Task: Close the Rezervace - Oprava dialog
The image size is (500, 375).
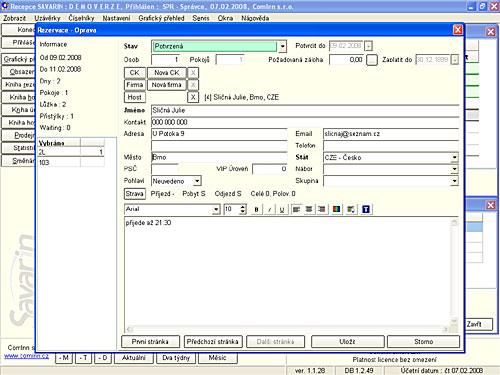Action: (458, 30)
